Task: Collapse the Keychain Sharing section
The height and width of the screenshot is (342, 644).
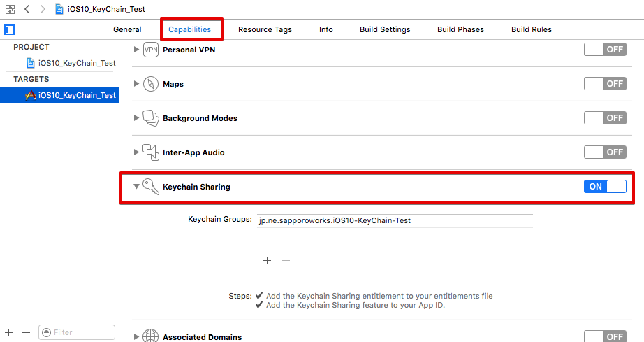Action: click(137, 187)
